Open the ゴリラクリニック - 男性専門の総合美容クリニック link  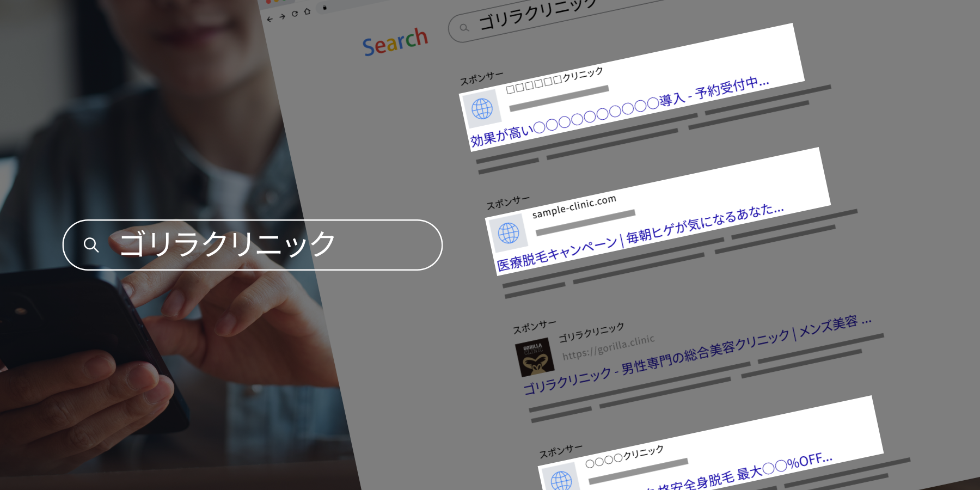coord(697,354)
